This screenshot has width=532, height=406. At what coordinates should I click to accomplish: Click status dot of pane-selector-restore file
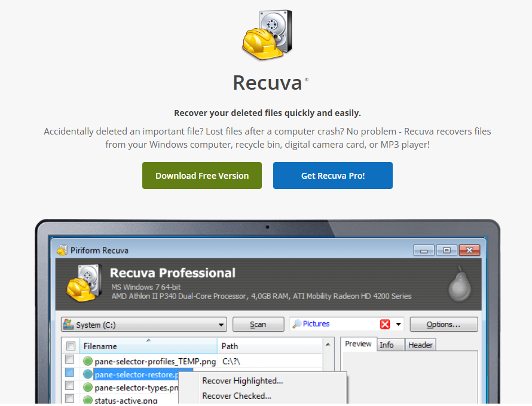pyautogui.click(x=88, y=374)
